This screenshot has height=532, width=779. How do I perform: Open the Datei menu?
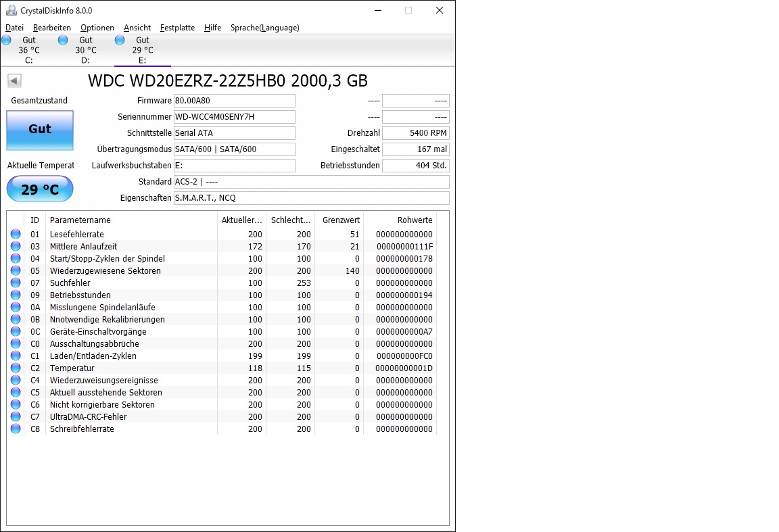pos(14,28)
